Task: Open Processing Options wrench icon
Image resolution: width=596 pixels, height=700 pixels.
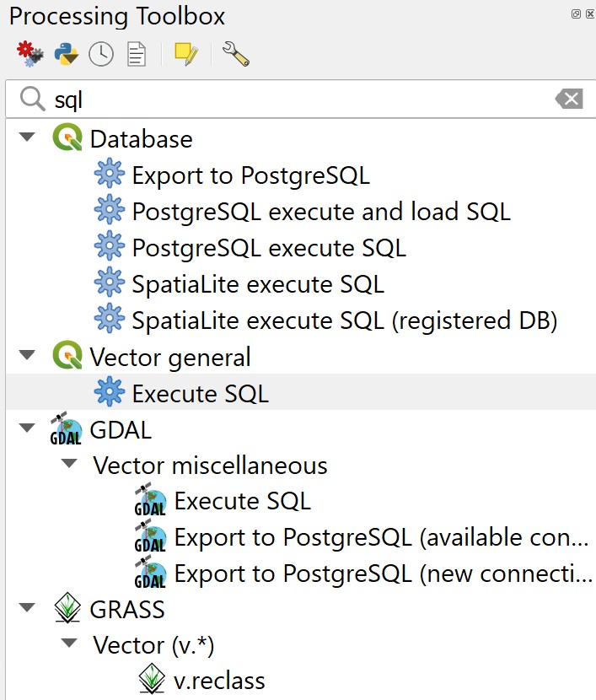Action: (235, 55)
